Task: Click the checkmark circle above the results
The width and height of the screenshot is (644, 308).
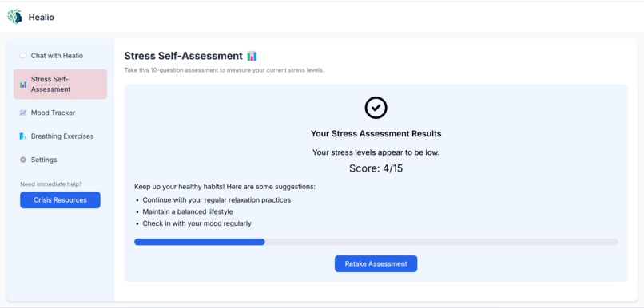Action: point(376,108)
